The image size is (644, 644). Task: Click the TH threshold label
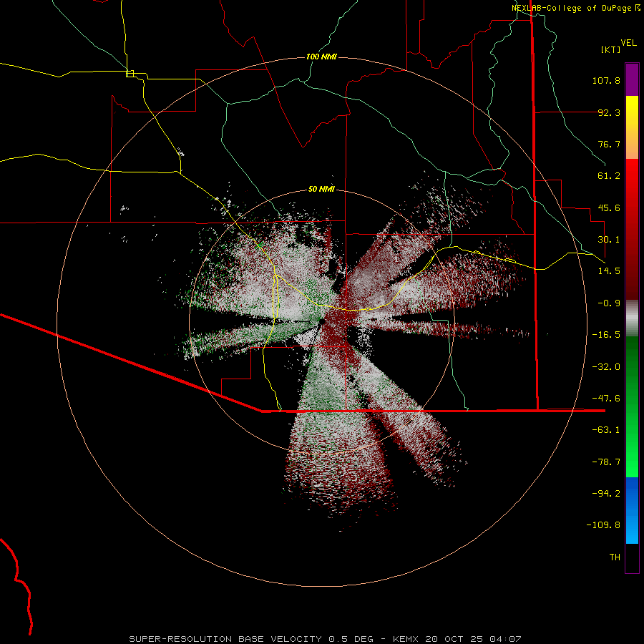point(615,557)
